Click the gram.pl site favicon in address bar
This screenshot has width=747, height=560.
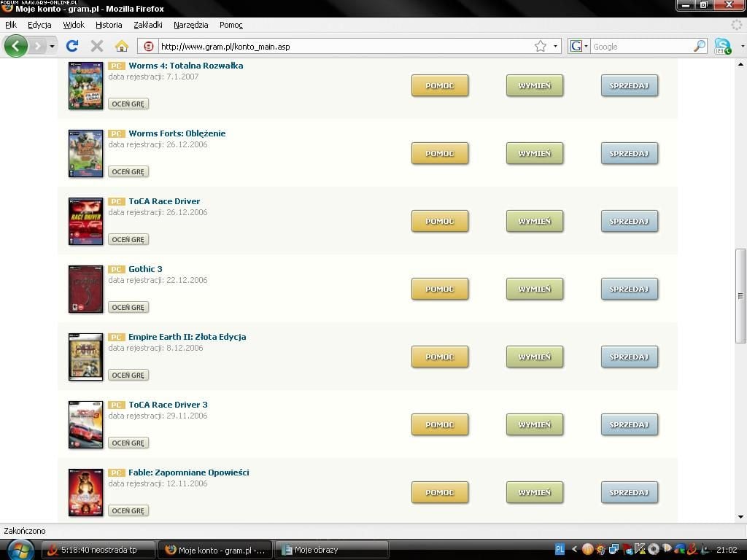149,46
